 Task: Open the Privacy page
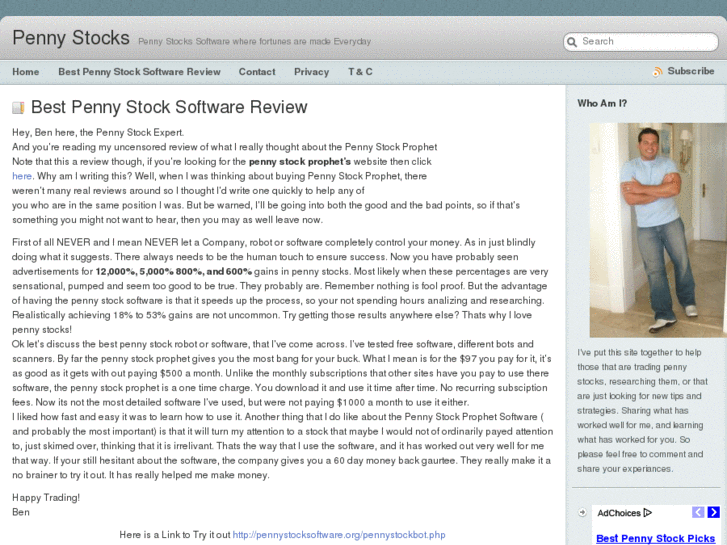click(312, 72)
